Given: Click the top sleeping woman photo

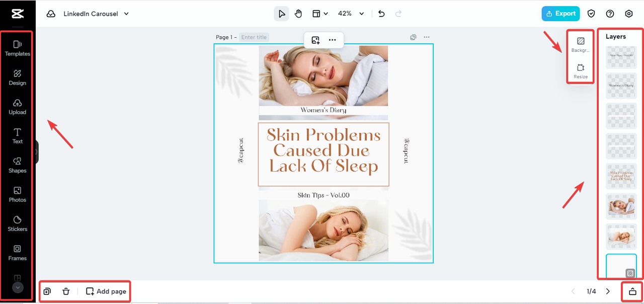Looking at the screenshot, I should point(323,74).
